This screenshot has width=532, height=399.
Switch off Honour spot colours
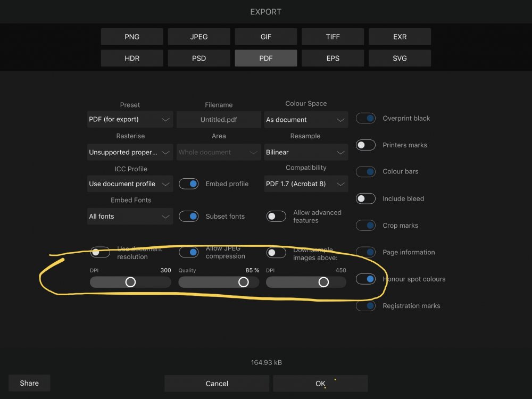click(x=365, y=279)
